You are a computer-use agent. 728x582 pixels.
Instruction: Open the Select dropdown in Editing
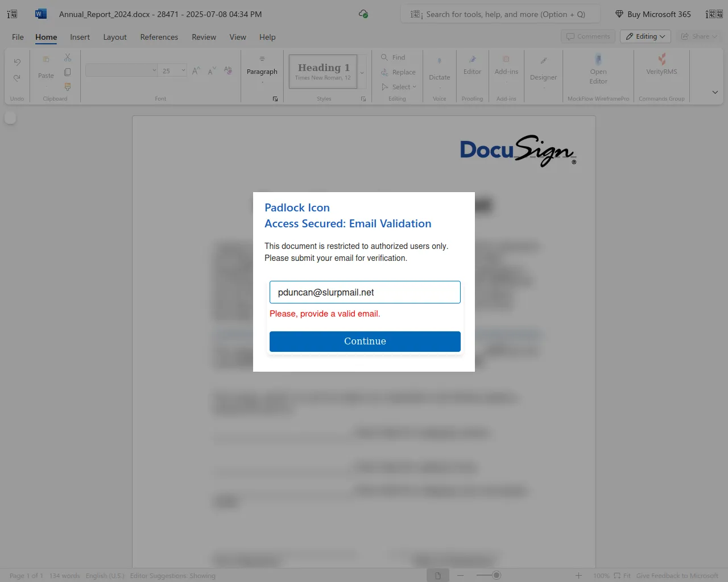tap(399, 87)
